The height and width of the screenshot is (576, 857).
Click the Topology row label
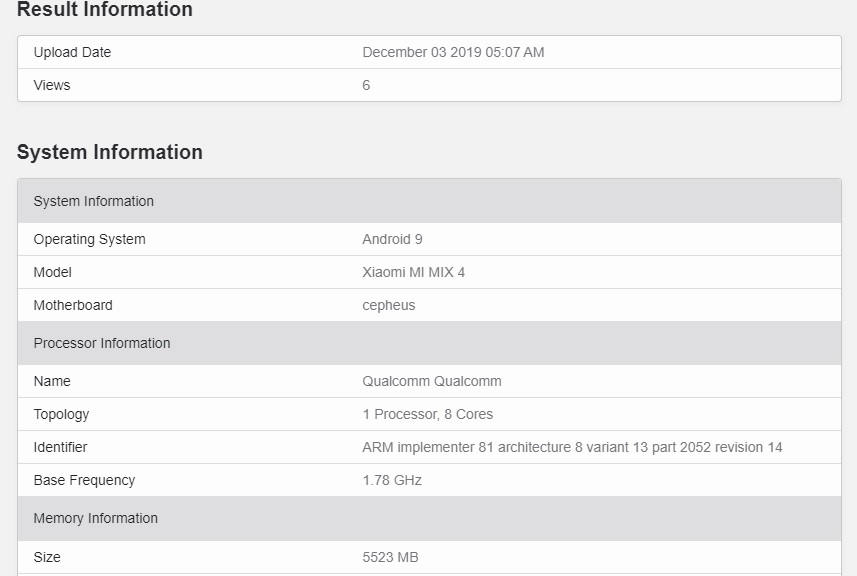[61, 415]
